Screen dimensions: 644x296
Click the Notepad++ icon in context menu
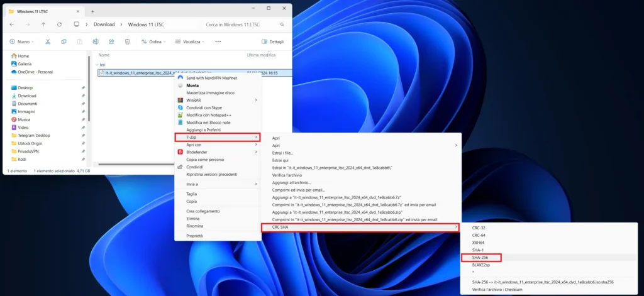tap(180, 115)
